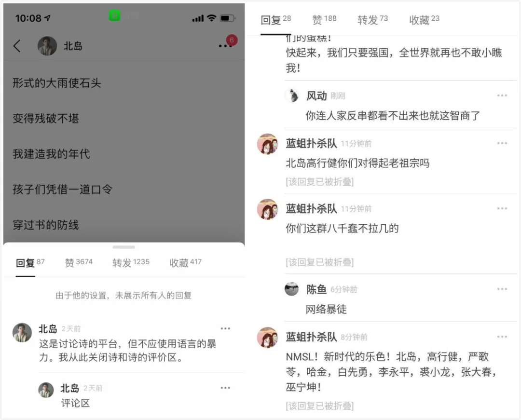521x420 pixels.
Task: Open 北岛 profile avatar in header
Action: [47, 46]
